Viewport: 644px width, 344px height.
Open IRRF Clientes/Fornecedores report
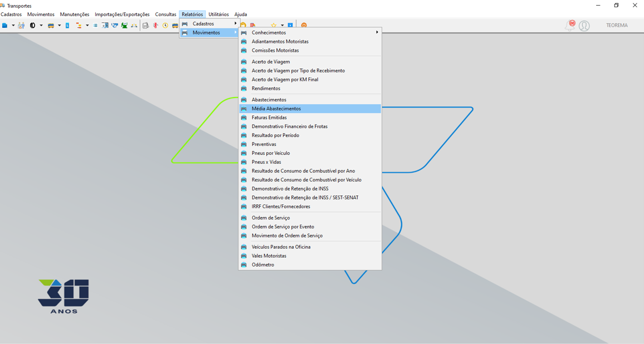point(310,207)
